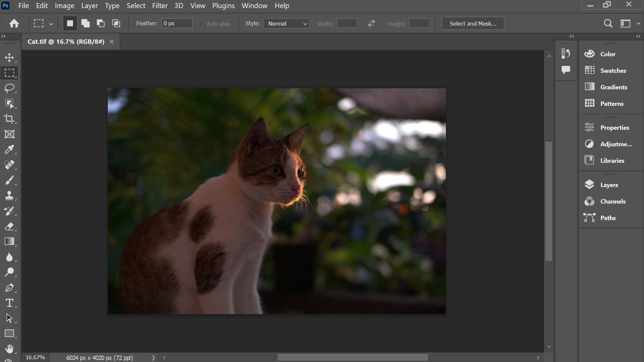Viewport: 644px width, 362px height.
Task: Open the Style dropdown
Action: [286, 23]
